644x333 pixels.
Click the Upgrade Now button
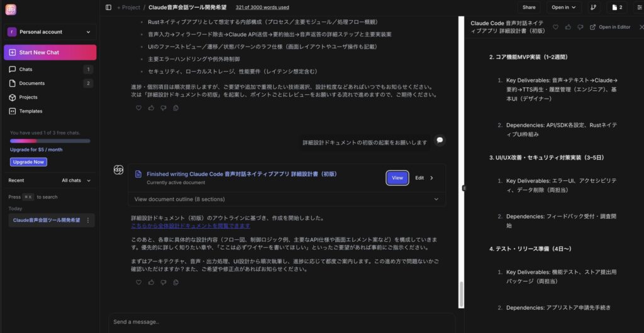(28, 162)
